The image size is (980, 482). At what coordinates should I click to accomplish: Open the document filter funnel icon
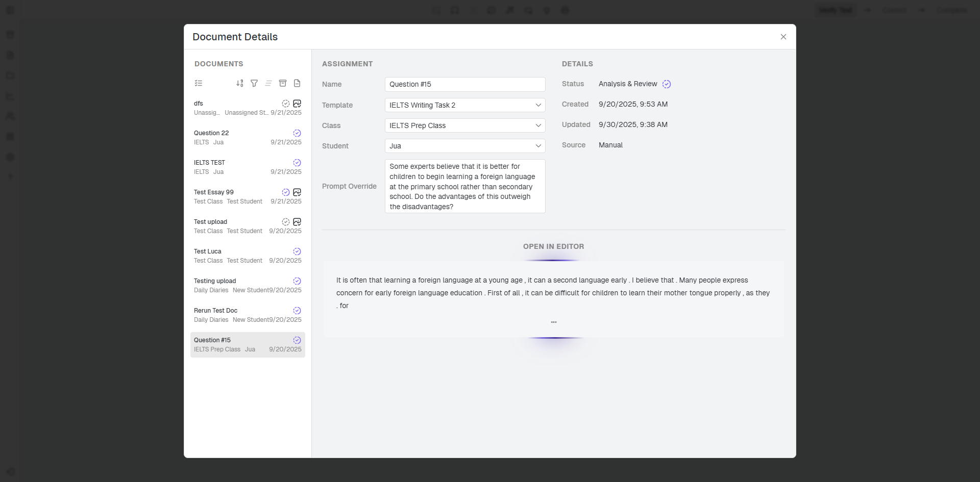pos(254,83)
